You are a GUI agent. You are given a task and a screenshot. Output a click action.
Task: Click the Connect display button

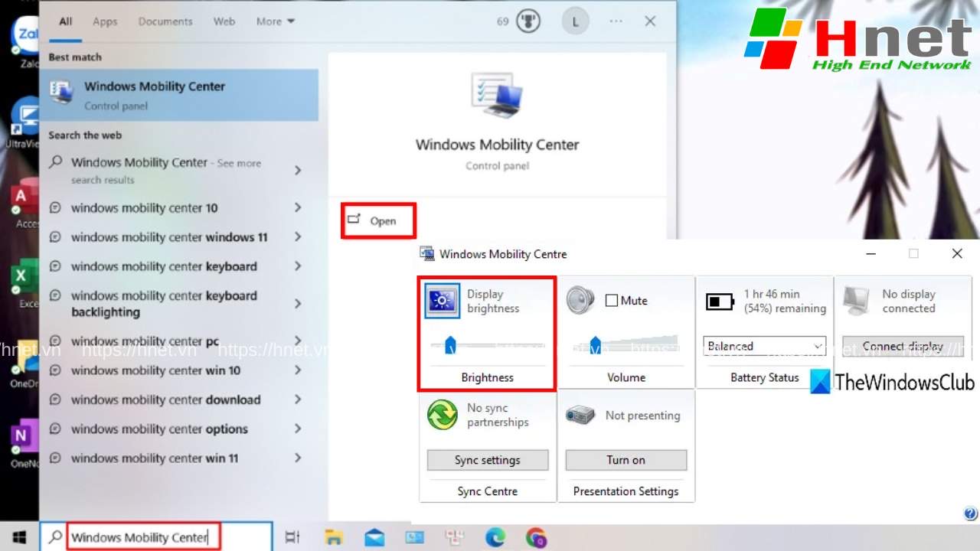903,346
